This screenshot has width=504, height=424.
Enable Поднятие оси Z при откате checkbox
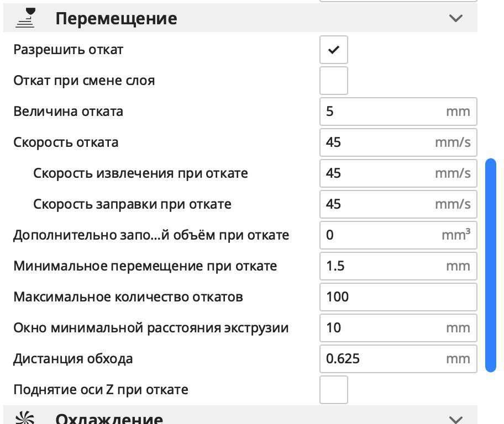pos(334,390)
